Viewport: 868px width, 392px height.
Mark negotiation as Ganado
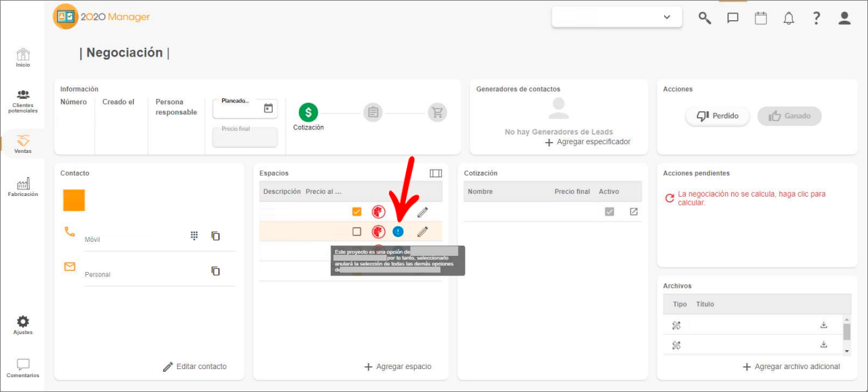click(789, 116)
